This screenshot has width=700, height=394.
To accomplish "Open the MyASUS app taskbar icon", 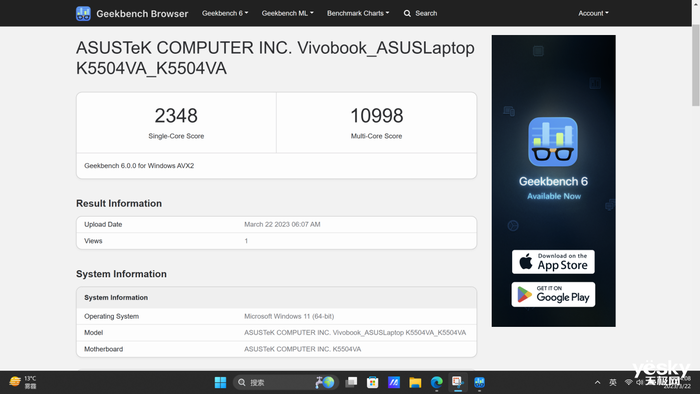I will click(x=394, y=382).
